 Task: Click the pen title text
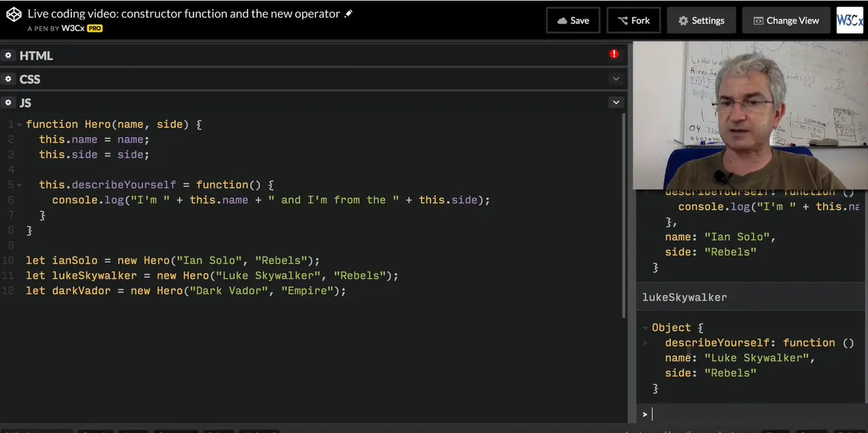pos(184,13)
